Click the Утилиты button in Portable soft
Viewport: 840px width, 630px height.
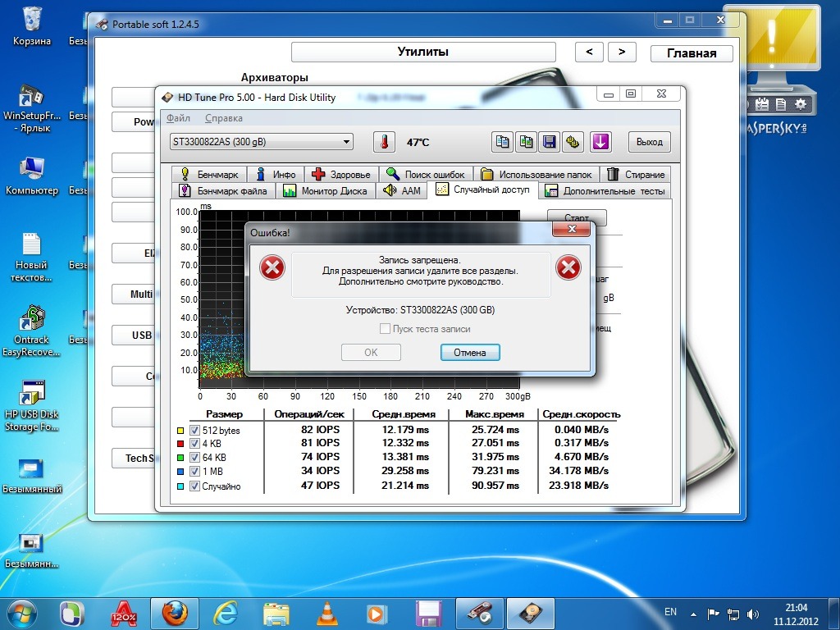point(423,52)
